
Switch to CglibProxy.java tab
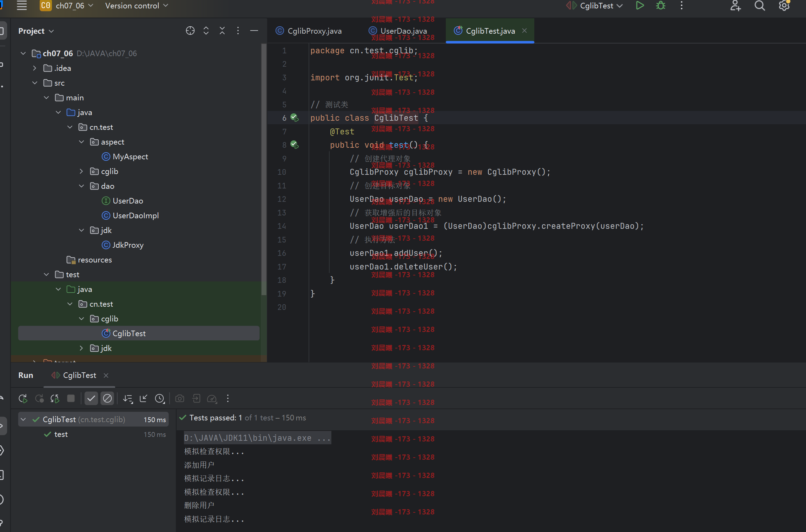[x=309, y=31]
